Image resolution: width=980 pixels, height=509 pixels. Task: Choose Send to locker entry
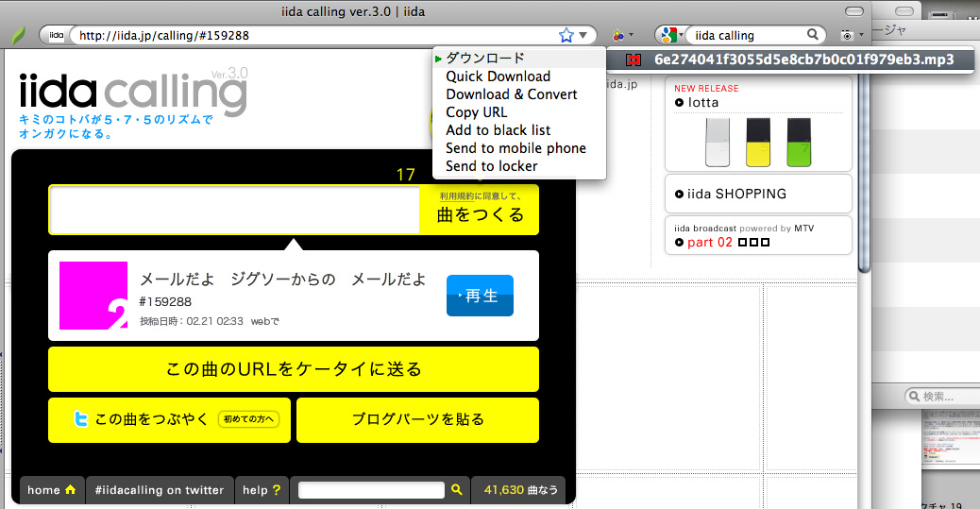point(518,166)
